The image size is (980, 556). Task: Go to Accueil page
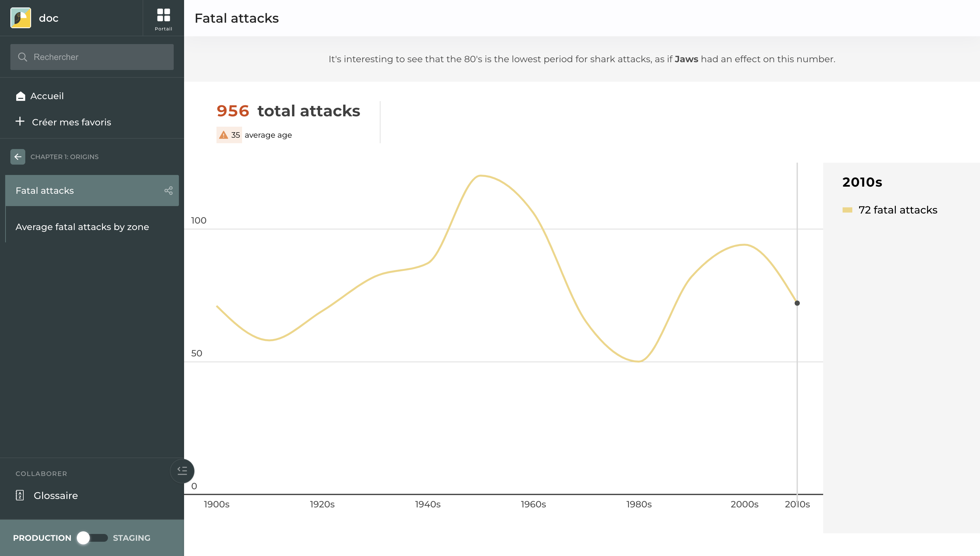[47, 96]
